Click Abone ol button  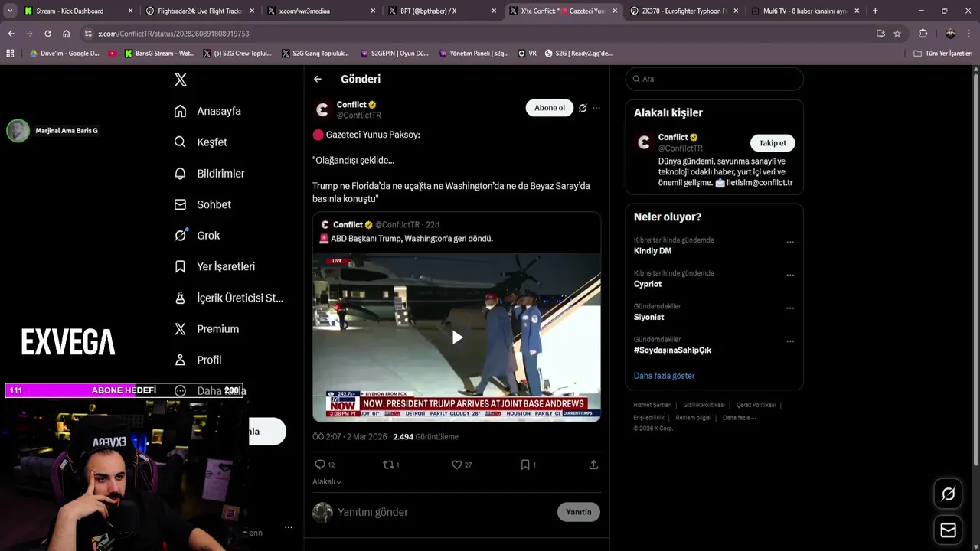click(x=549, y=108)
